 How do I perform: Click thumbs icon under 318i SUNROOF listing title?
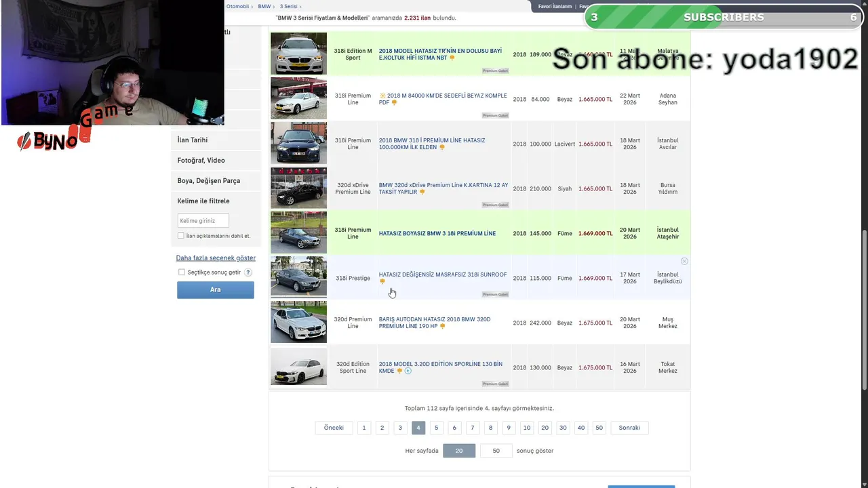pos(382,281)
